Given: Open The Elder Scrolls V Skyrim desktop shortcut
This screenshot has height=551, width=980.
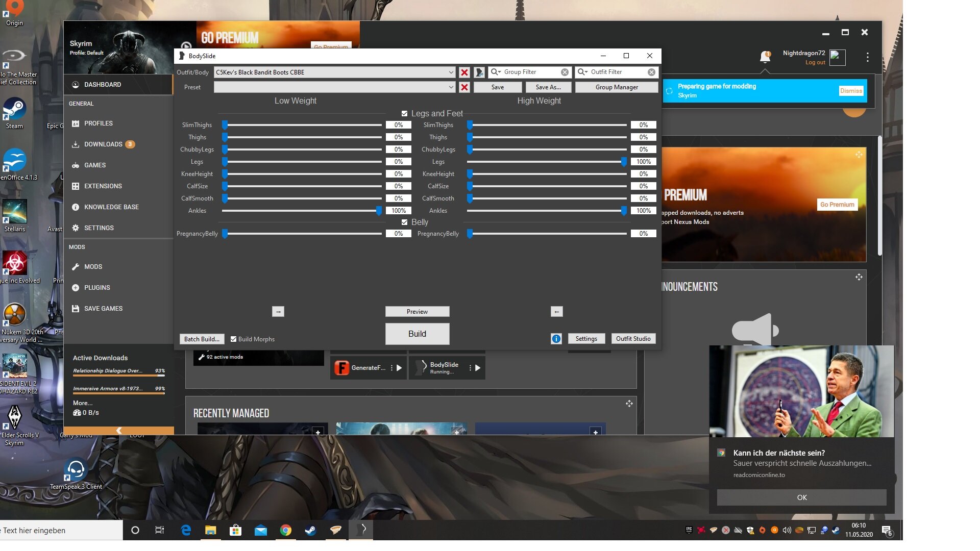Looking at the screenshot, I should (15, 426).
